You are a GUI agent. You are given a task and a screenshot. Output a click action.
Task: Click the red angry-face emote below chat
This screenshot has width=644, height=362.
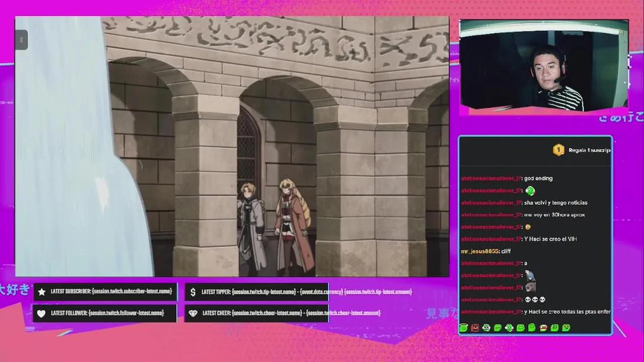(x=475, y=328)
